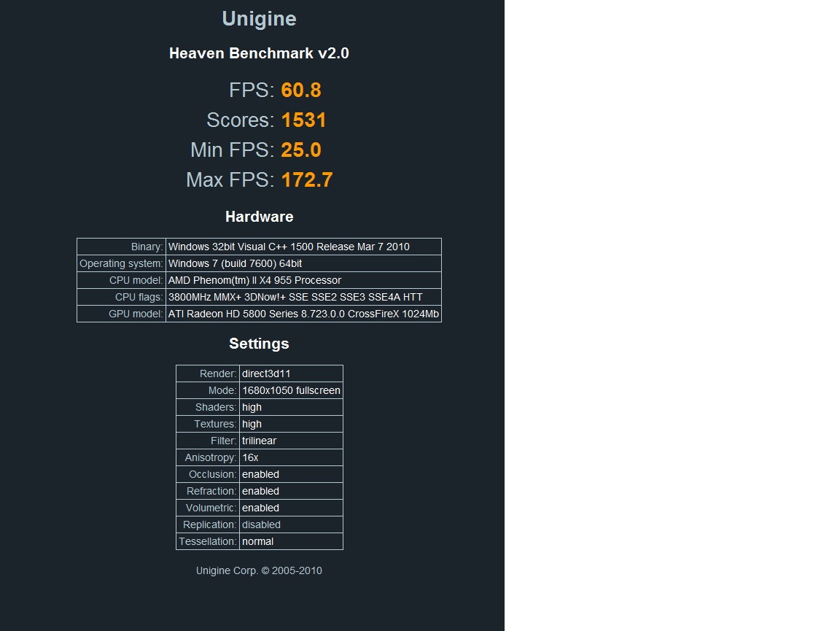Select the FPS value 60.8
Viewport: 840px width, 631px height.
(301, 90)
